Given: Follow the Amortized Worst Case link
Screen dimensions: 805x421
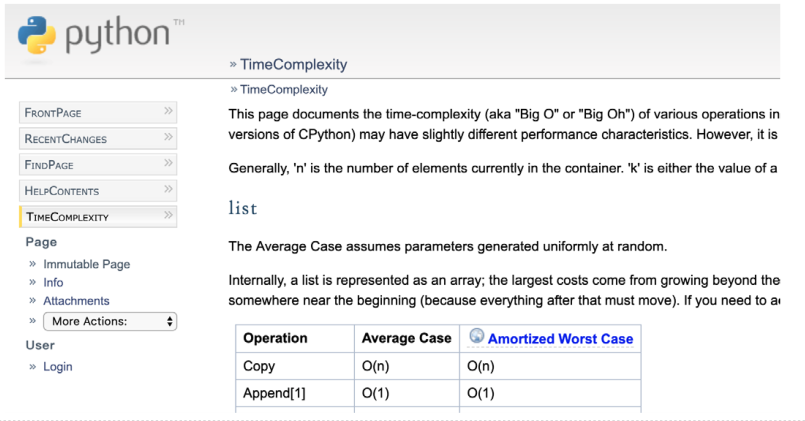Looking at the screenshot, I should coord(560,339).
